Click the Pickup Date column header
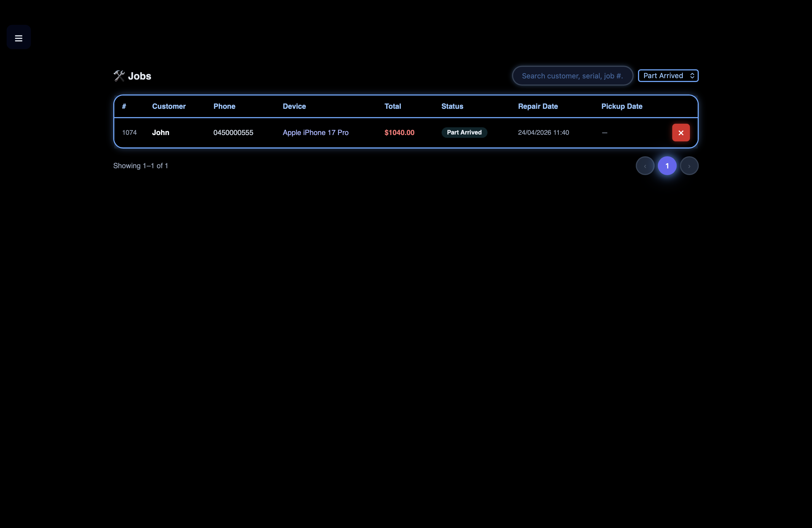The width and height of the screenshot is (812, 528). (622, 106)
